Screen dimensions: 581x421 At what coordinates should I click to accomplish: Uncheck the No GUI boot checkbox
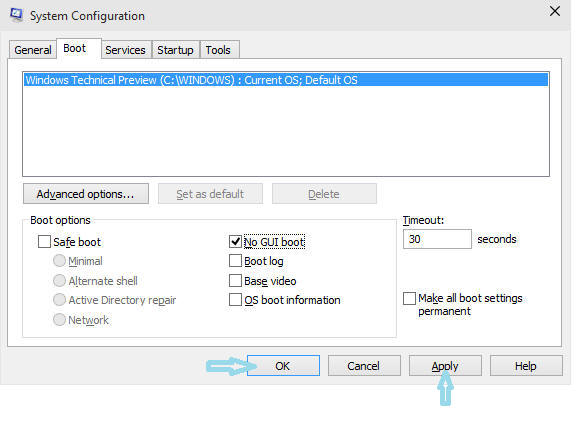[235, 242]
